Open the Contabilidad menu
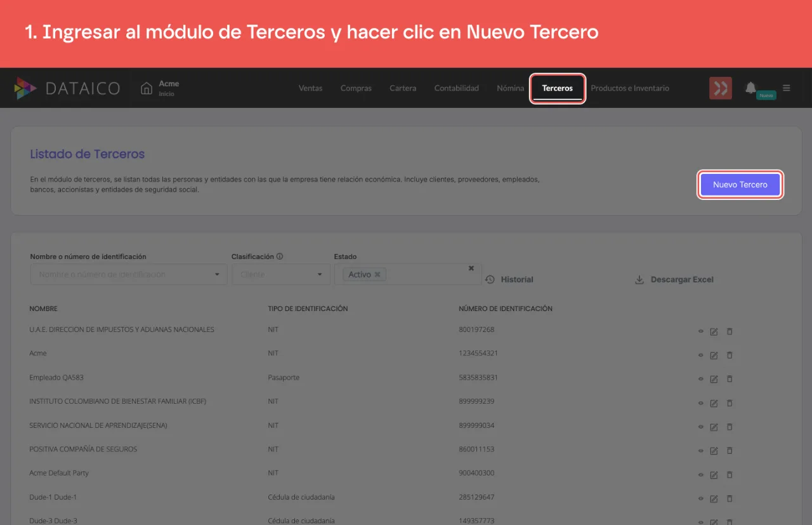812x525 pixels. pos(457,88)
